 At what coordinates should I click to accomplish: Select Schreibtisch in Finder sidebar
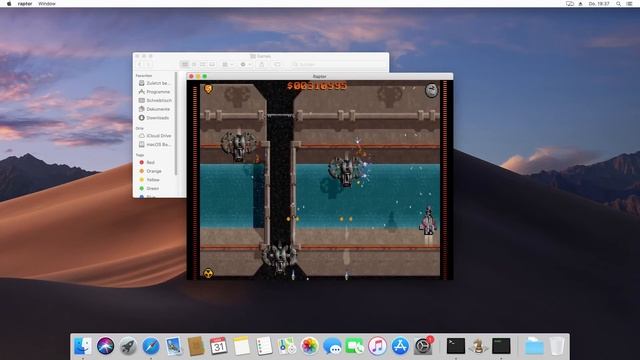[x=155, y=100]
